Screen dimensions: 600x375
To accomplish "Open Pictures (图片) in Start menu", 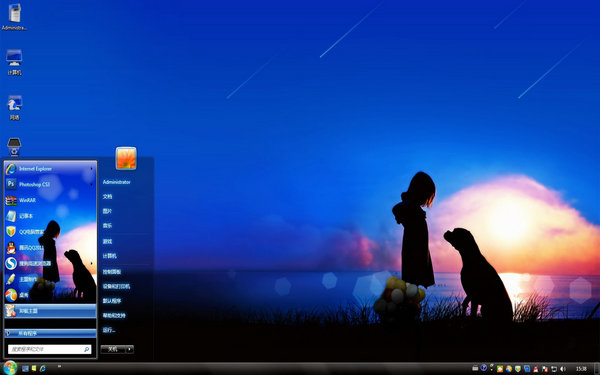I will click(x=107, y=211).
